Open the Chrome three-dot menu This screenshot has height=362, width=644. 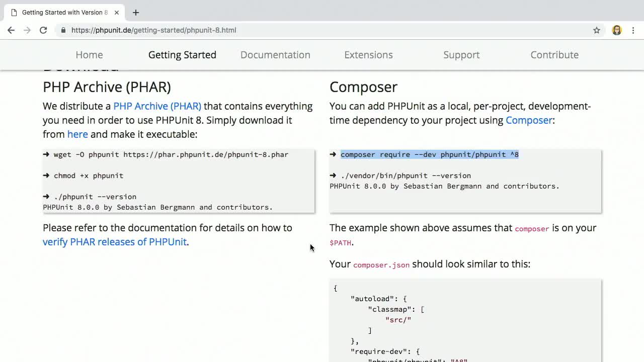point(633,30)
